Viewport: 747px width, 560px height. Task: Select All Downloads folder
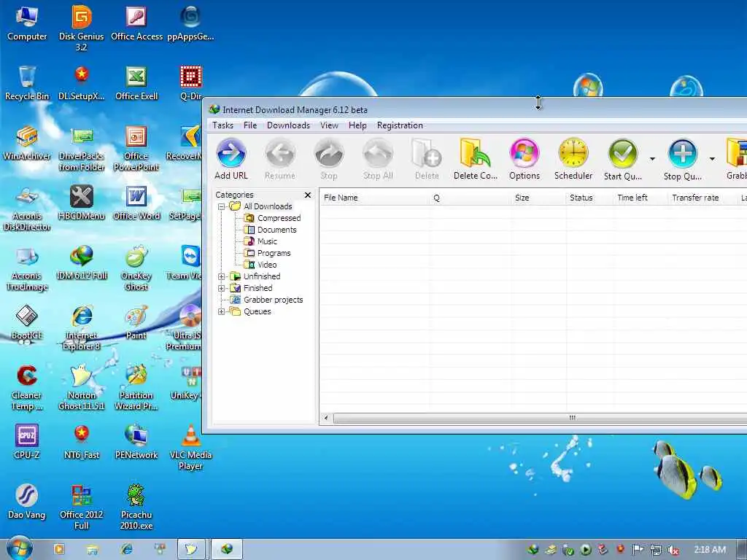tap(260, 206)
